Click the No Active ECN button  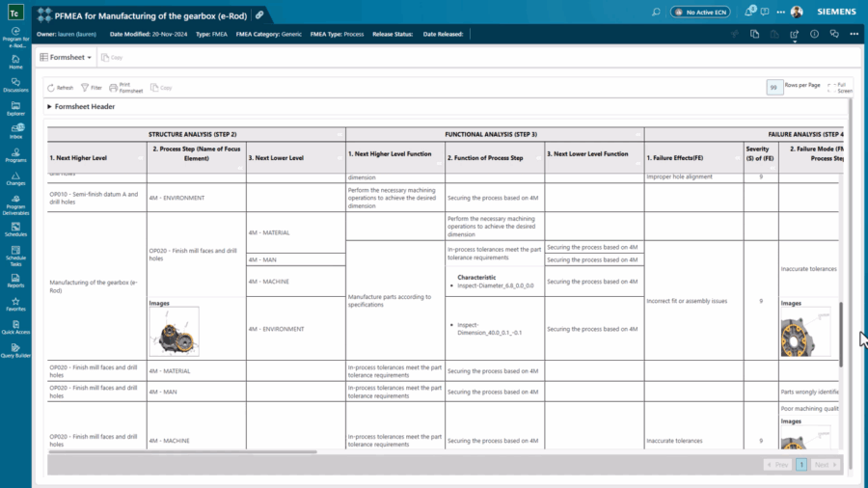700,12
